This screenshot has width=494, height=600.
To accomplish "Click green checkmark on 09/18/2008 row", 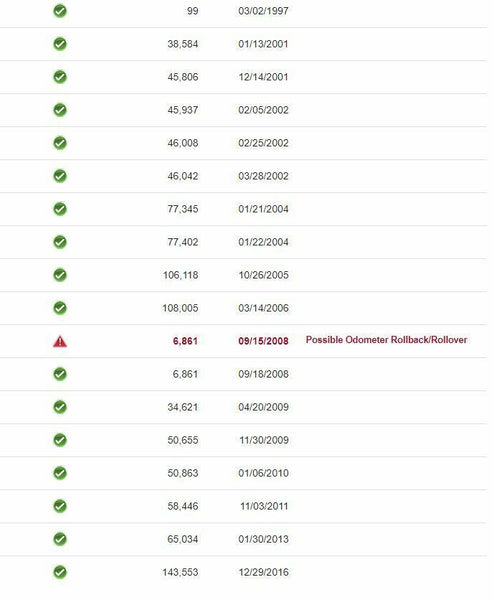I will [60, 374].
